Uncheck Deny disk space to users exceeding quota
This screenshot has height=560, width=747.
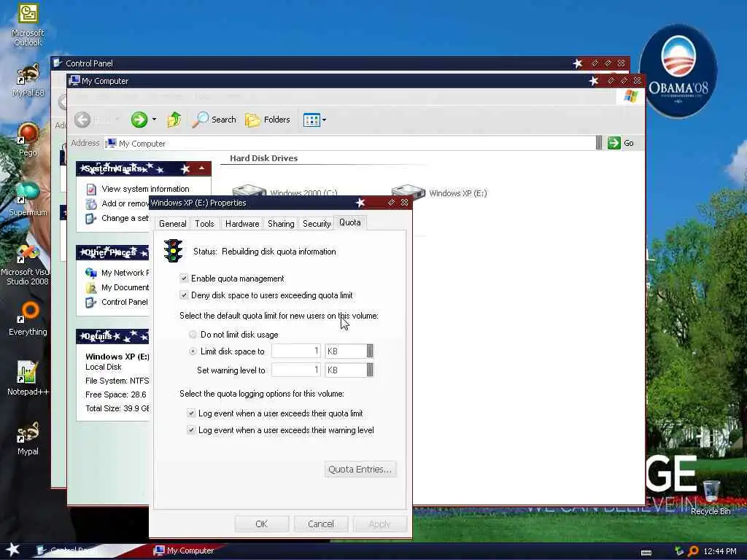(x=184, y=295)
